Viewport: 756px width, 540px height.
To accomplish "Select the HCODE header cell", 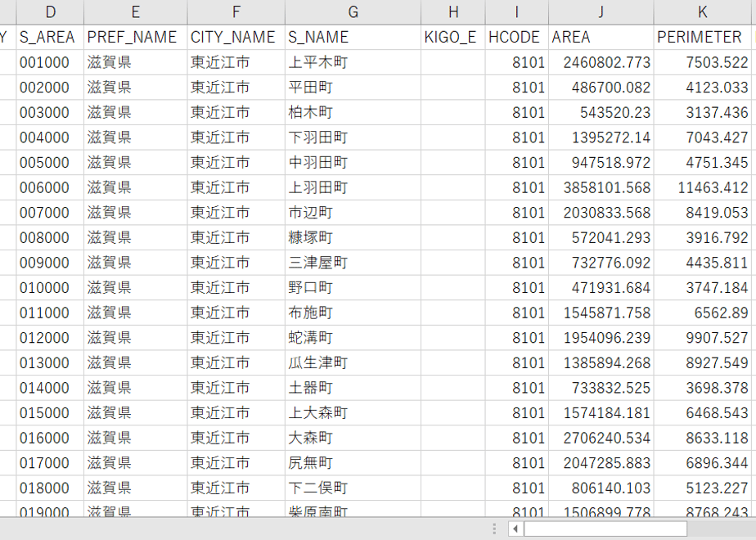I will (517, 37).
